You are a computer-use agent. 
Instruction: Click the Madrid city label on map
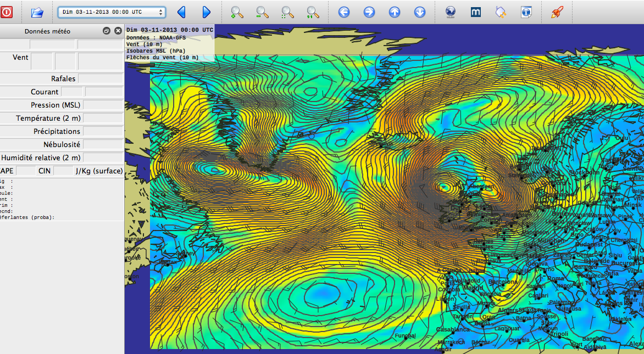473,288
